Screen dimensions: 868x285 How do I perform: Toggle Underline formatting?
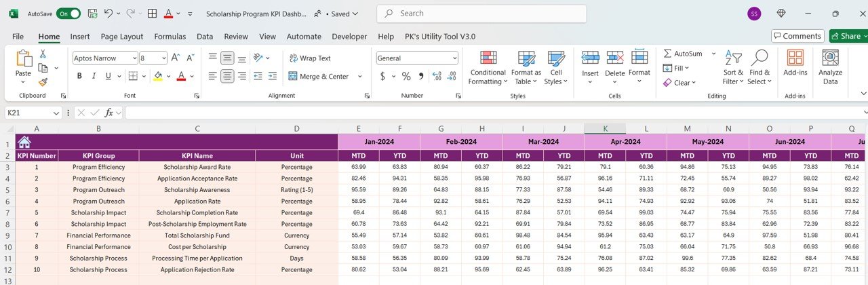[x=109, y=76]
